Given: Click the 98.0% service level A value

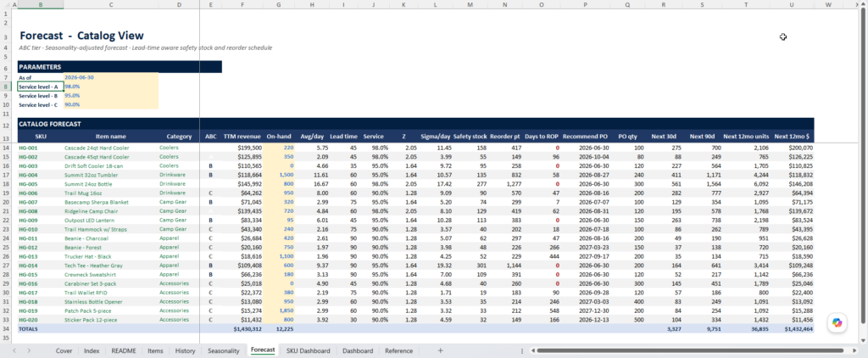Looking at the screenshot, I should pos(111,87).
